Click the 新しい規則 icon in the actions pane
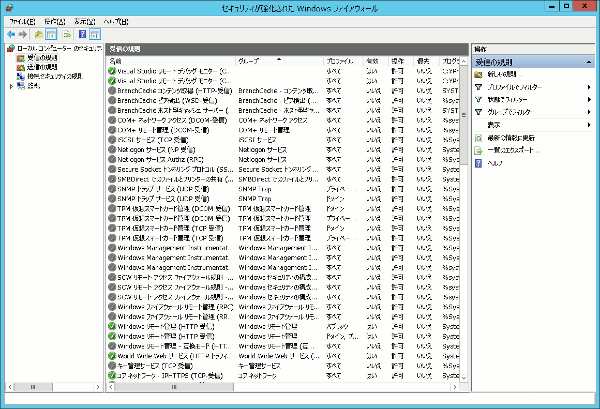600x409 pixels. click(x=478, y=74)
